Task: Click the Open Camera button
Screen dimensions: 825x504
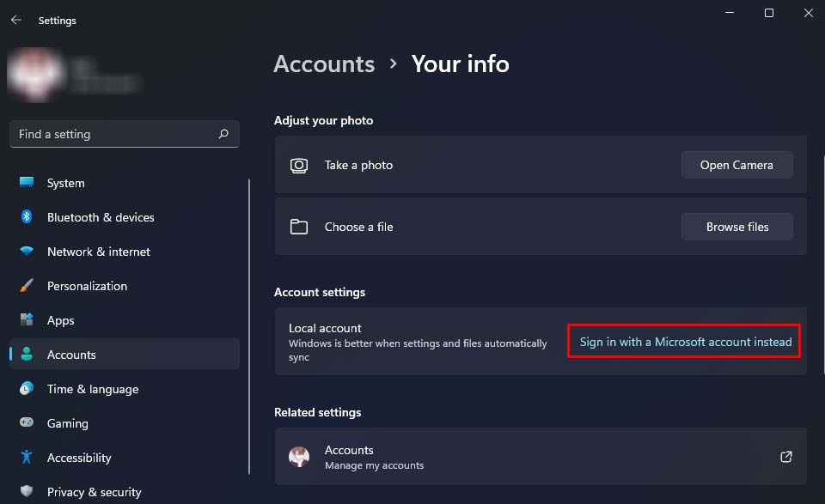Action: click(x=736, y=165)
